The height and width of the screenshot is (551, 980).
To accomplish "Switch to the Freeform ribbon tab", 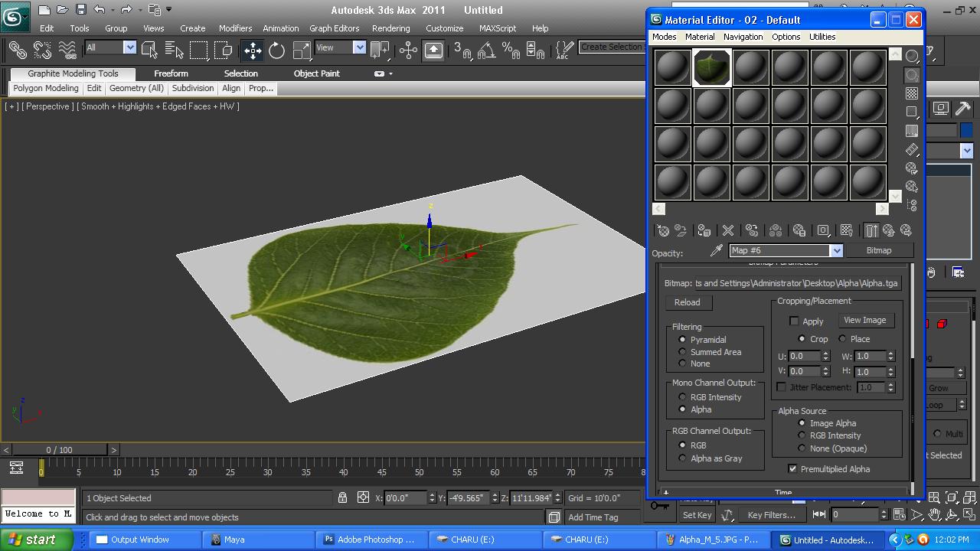I will (x=171, y=73).
